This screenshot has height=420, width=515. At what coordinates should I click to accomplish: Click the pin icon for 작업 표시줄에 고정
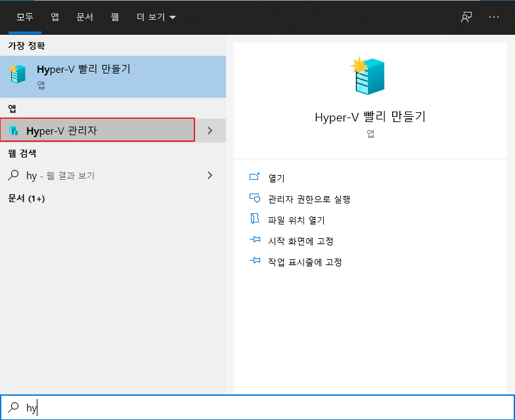(255, 261)
